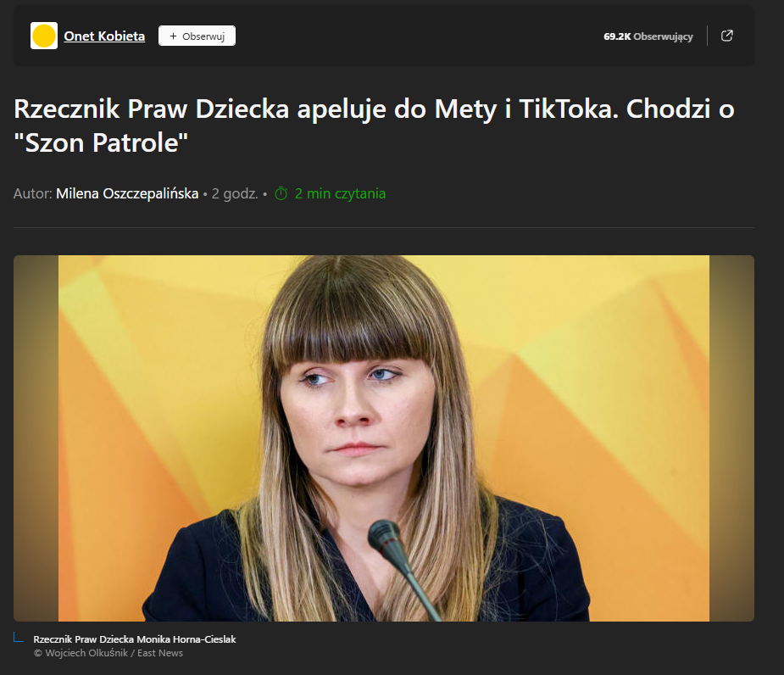The image size is (784, 675).
Task: Open the Onet Kobieta publisher link
Action: 104,36
